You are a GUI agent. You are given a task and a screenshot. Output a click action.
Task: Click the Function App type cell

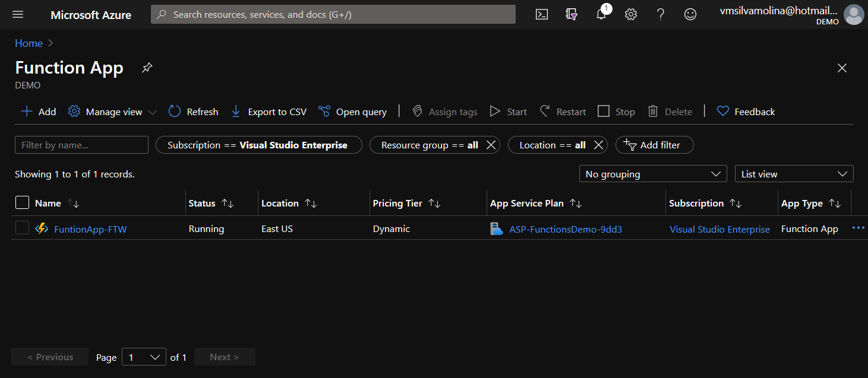810,229
